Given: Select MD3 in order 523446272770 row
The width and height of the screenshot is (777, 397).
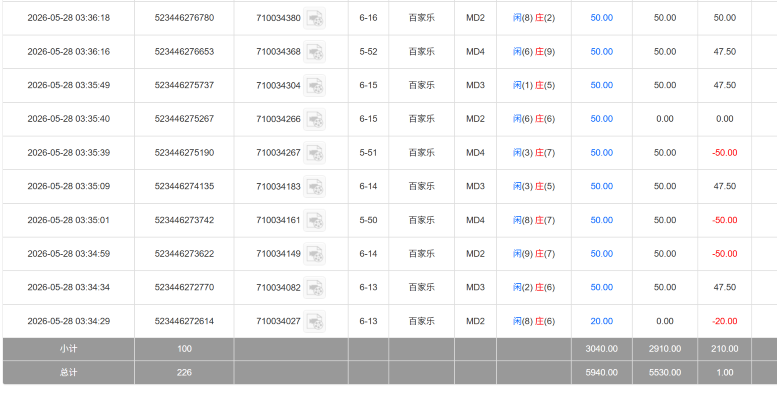Looking at the screenshot, I should [x=475, y=287].
